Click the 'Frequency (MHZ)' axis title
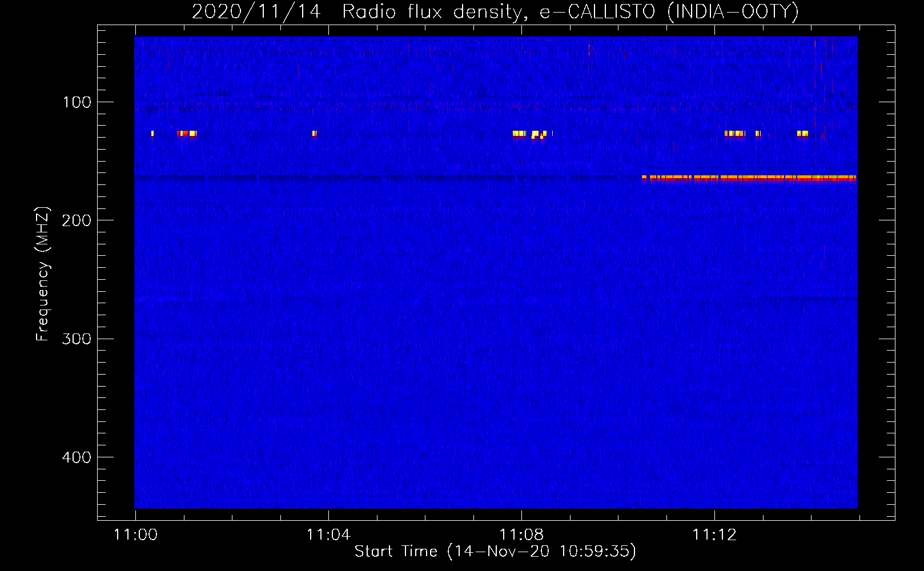The height and width of the screenshot is (571, 924). [43, 274]
